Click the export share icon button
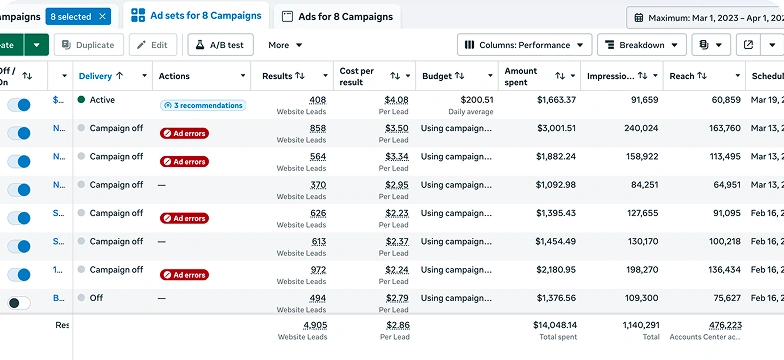Screen dimensions: 784x360 748,45
